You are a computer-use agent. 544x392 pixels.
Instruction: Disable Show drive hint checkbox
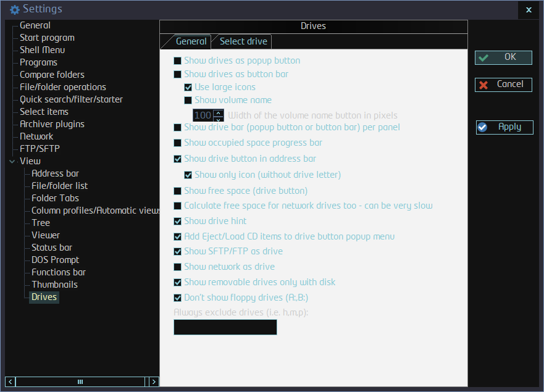click(178, 222)
